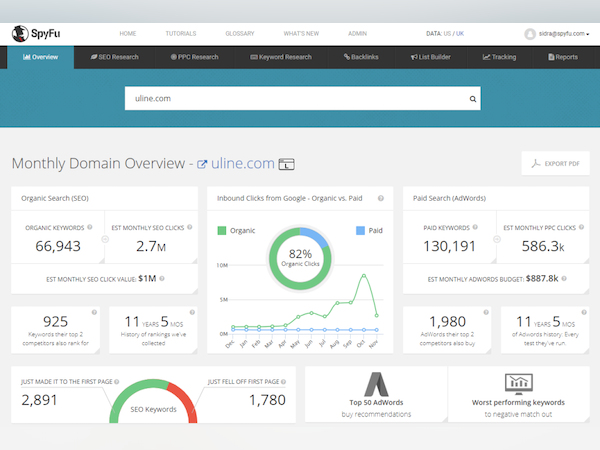Click help icon on 925 keywords card
600x450 pixels.
(x=94, y=312)
